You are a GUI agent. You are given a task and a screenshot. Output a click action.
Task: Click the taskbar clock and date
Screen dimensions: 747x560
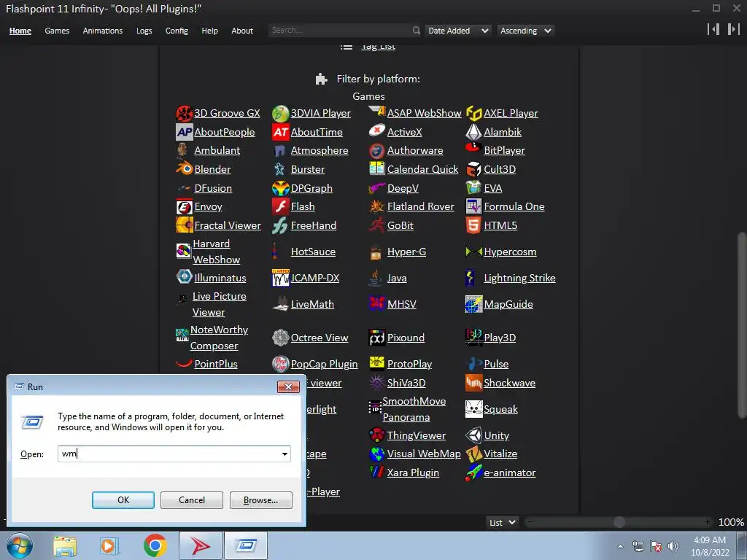click(710, 546)
